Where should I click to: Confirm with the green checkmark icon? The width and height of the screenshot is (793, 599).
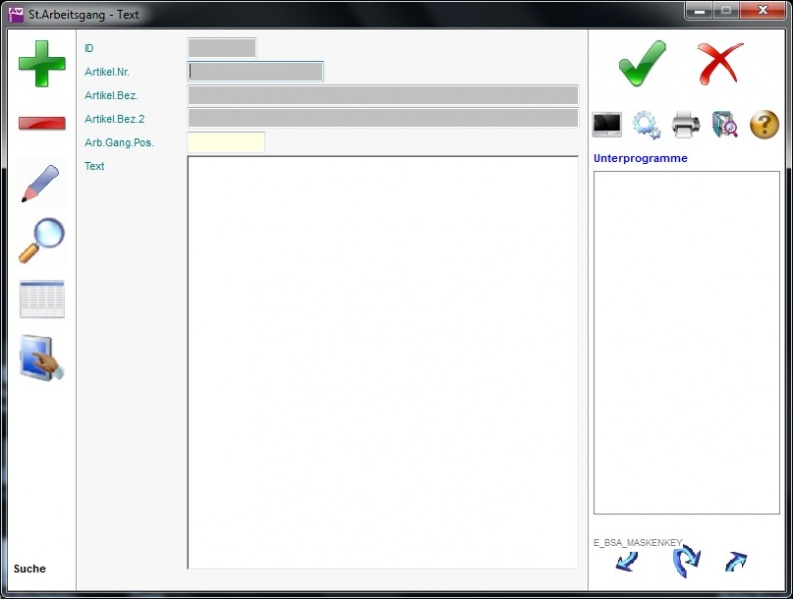641,64
